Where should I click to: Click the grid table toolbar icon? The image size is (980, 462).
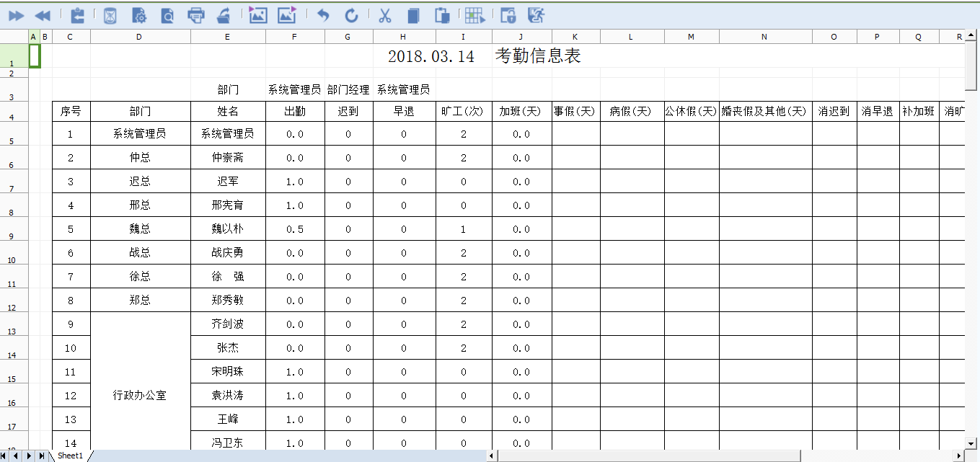[x=474, y=15]
